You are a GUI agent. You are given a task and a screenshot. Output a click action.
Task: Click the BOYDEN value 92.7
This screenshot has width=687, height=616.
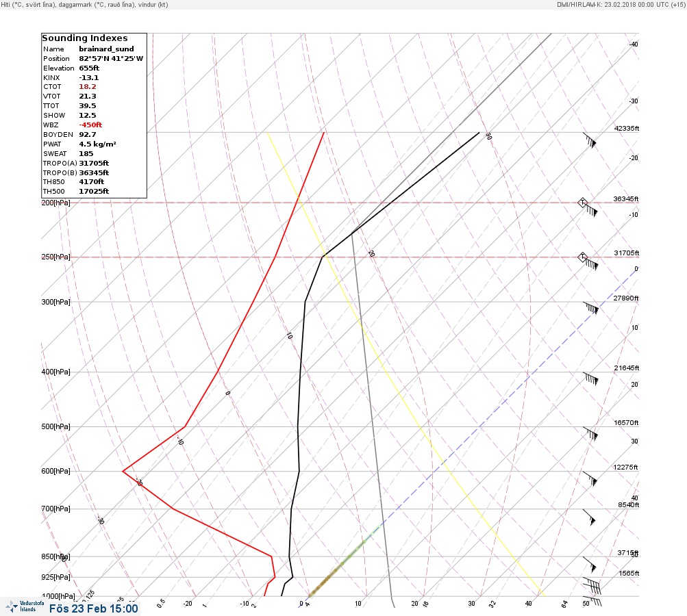tap(88, 134)
